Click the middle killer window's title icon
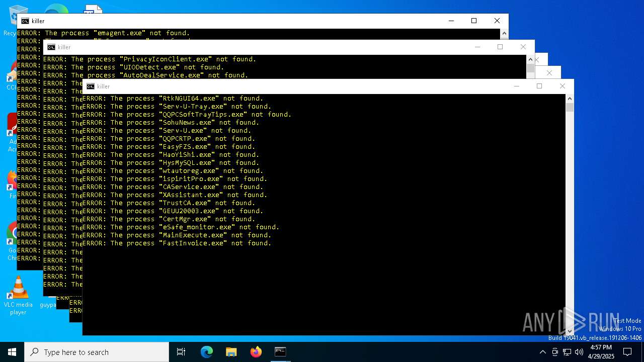The image size is (644, 362). [x=51, y=47]
